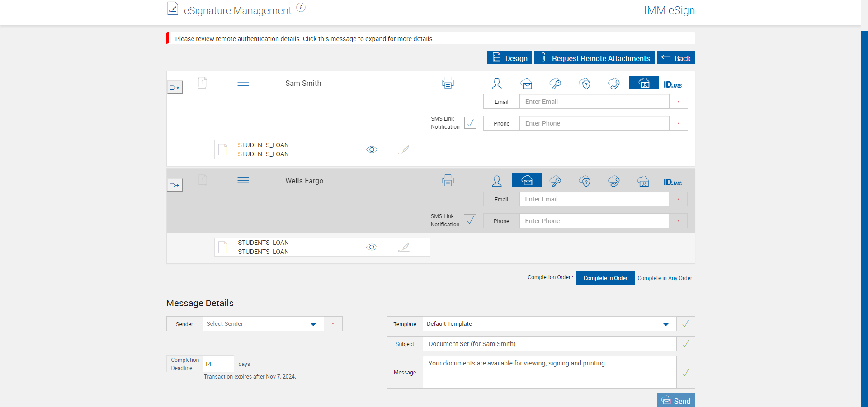
Task: Pick ID.me verification for Wells Fargo
Action: click(672, 182)
